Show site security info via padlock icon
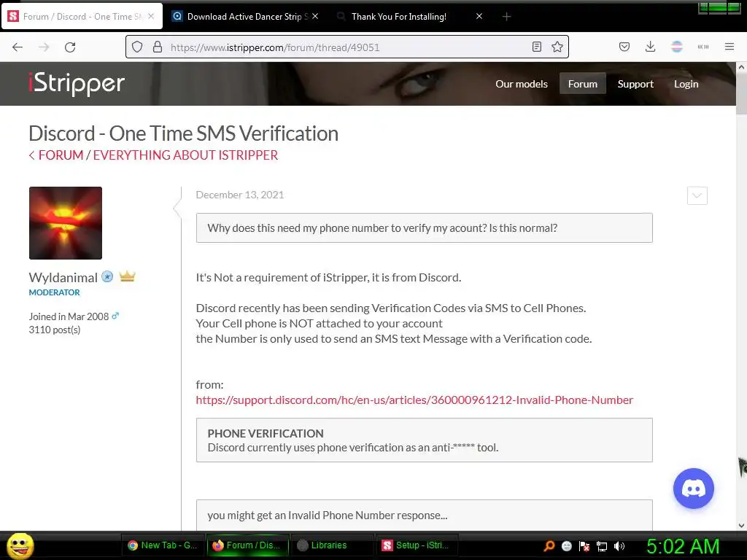747x560 pixels. (x=158, y=47)
